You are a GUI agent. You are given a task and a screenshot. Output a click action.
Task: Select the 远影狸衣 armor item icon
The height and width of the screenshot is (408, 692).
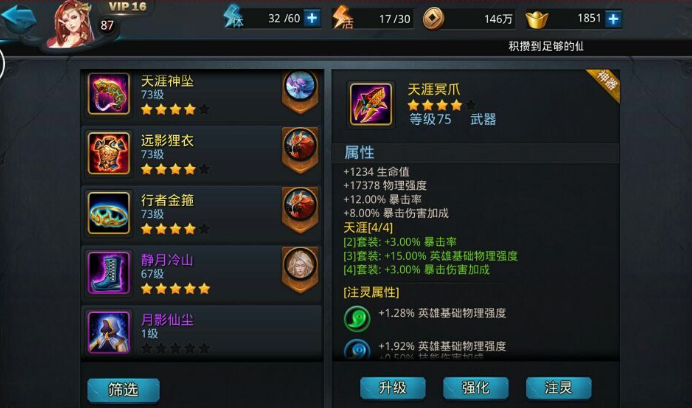109,153
